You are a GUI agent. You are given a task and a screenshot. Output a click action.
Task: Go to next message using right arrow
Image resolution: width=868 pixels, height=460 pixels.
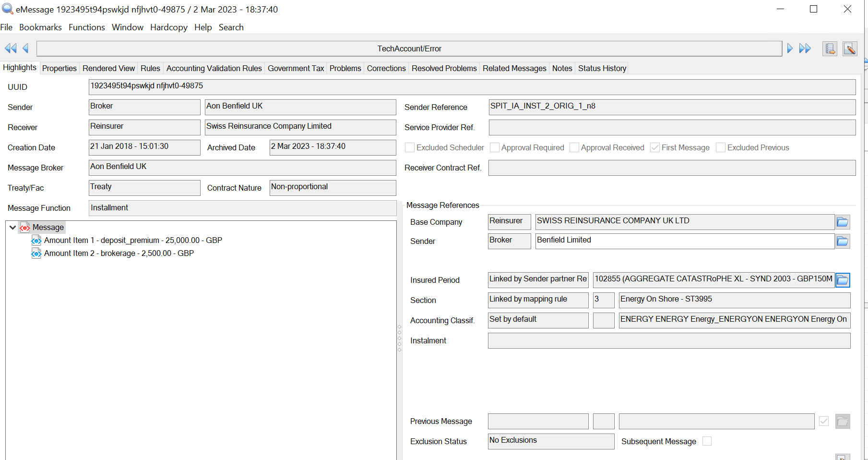pyautogui.click(x=790, y=48)
